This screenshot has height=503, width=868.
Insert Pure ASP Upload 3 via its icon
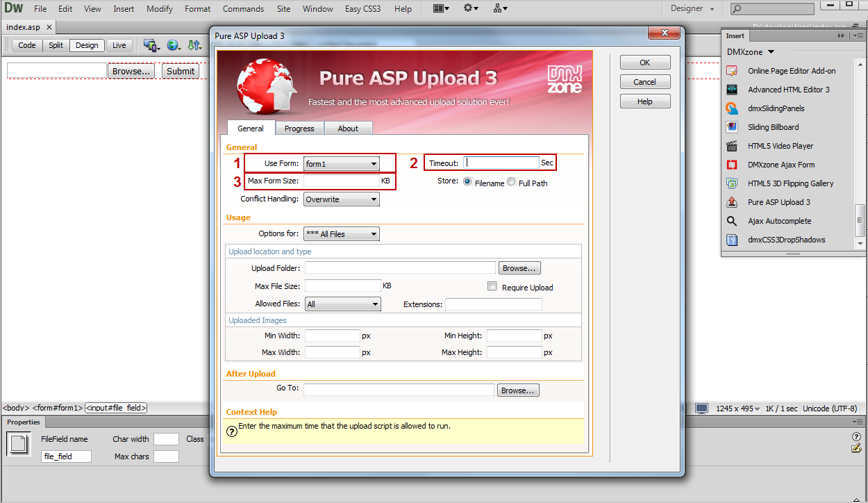pyautogui.click(x=732, y=202)
